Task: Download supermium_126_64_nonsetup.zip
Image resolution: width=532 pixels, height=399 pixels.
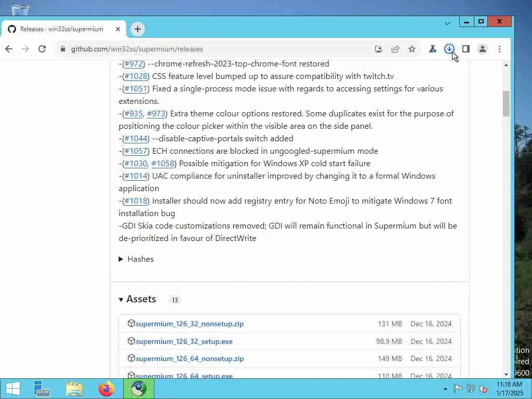Action: coord(190,359)
